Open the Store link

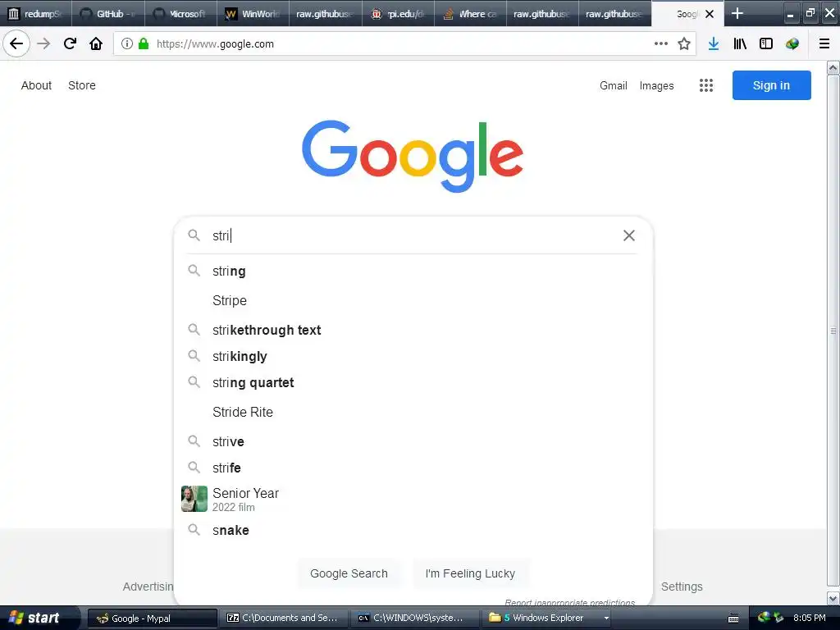pos(82,85)
